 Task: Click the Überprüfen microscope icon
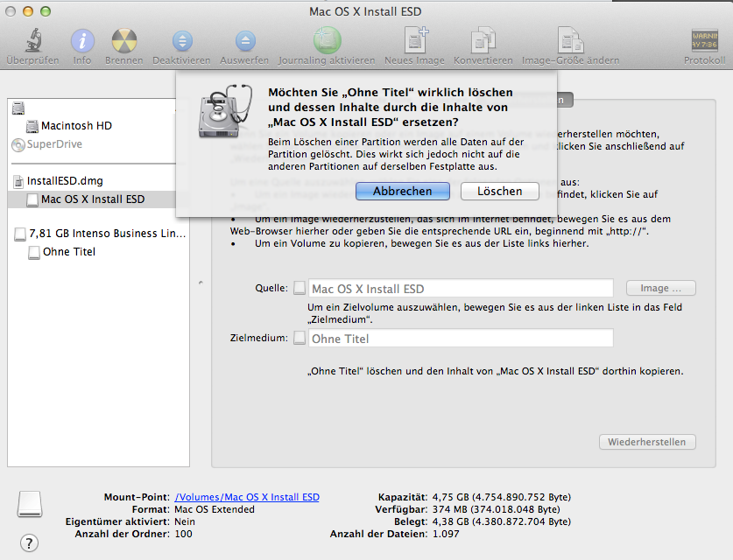(x=33, y=40)
